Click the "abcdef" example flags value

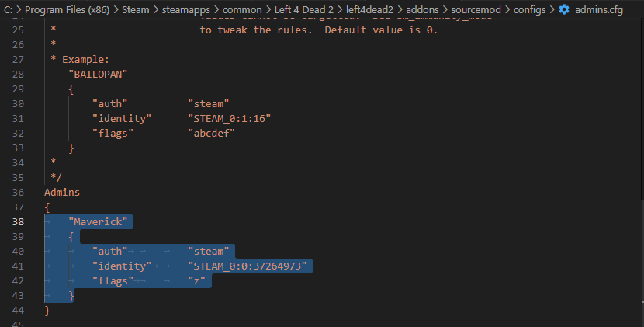point(211,133)
